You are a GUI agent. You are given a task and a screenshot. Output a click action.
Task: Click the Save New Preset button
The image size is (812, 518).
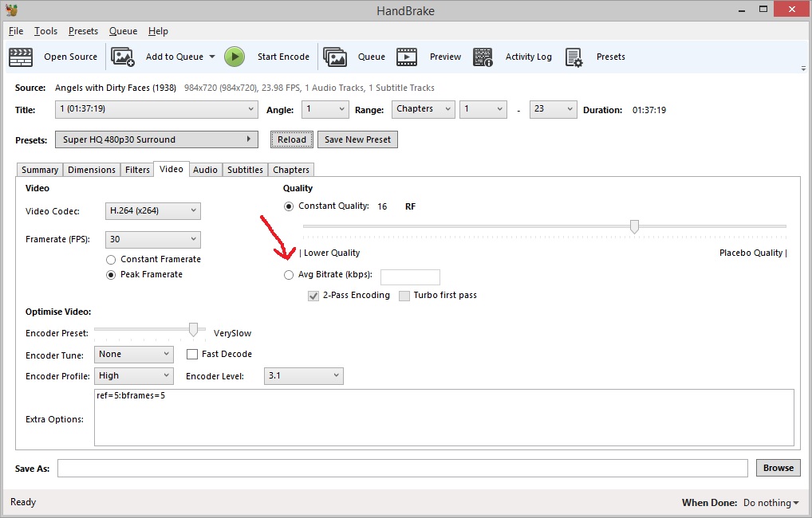(357, 139)
